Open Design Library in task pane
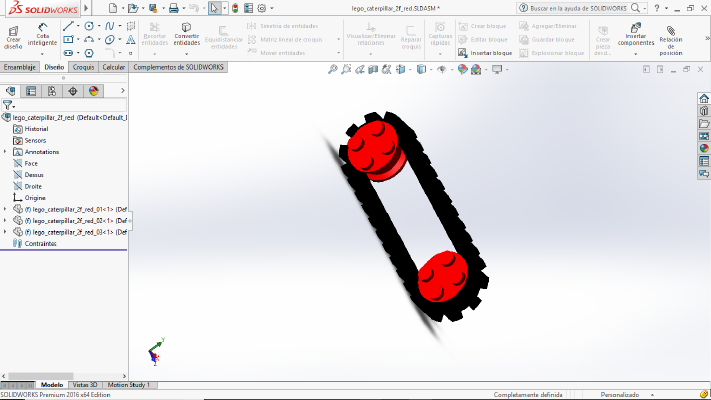Image resolution: width=711 pixels, height=400 pixels. pyautogui.click(x=704, y=111)
